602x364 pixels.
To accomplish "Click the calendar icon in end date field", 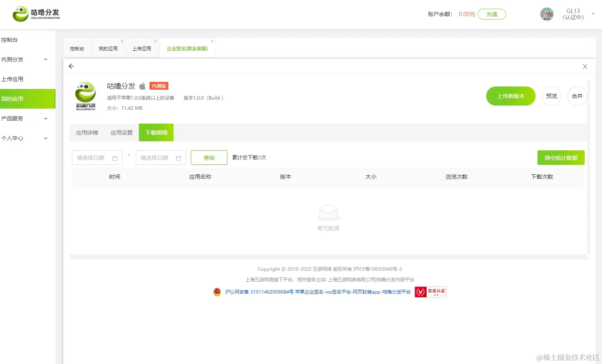I will pyautogui.click(x=179, y=158).
